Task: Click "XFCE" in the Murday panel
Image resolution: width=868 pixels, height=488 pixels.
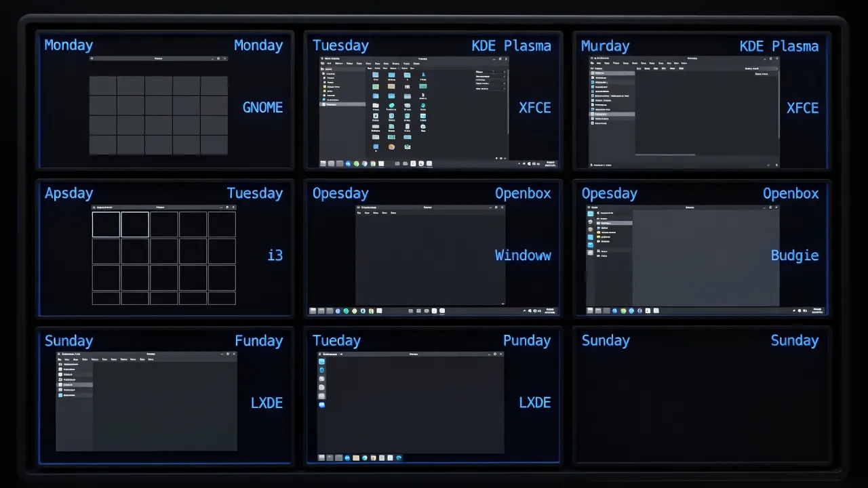Action: pyautogui.click(x=802, y=108)
